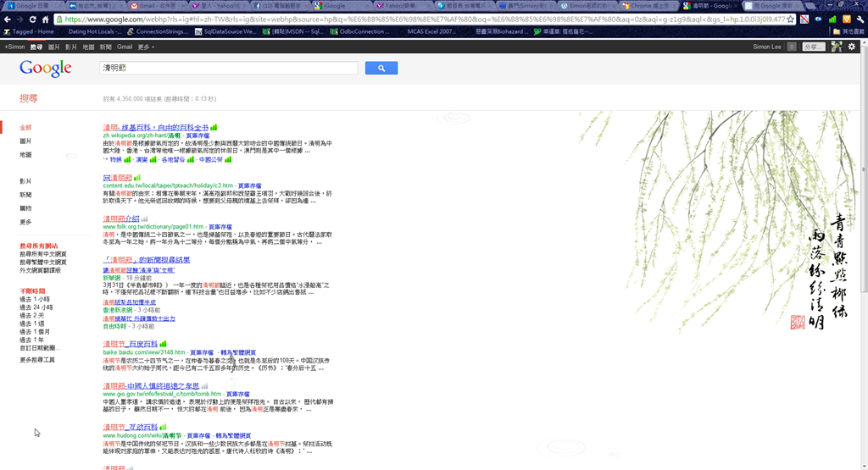Open cached page for zh.wikipedia.org result
This screenshot has height=470, width=868.
198,135
